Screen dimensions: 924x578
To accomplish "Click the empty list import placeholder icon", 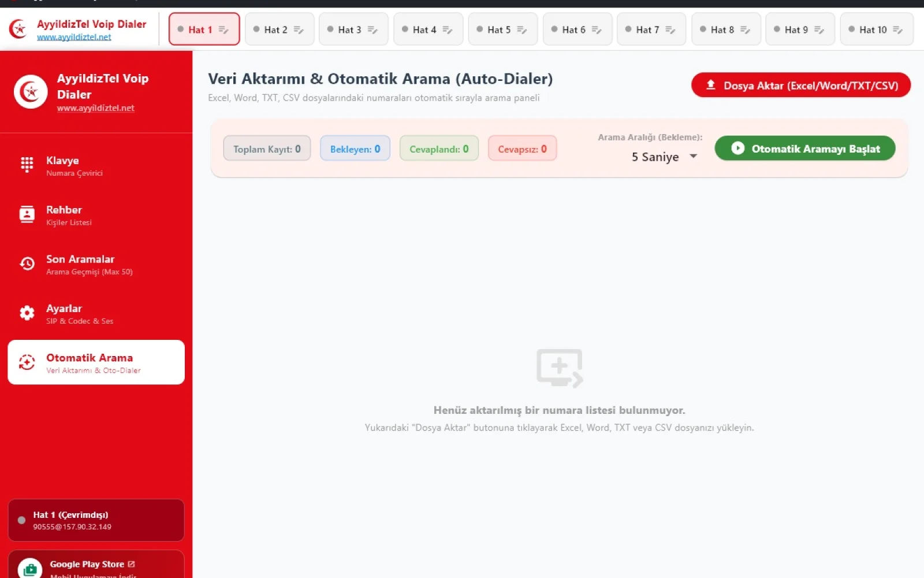I will tap(559, 368).
